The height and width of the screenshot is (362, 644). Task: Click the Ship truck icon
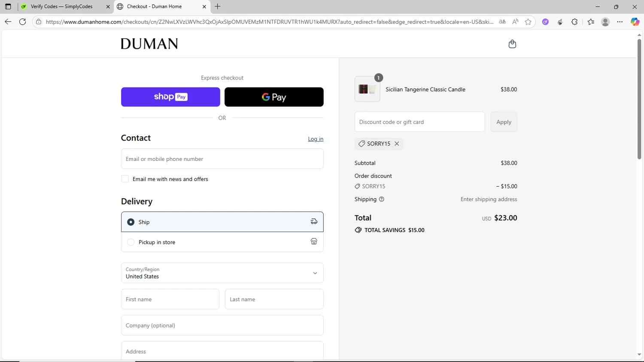tap(314, 222)
